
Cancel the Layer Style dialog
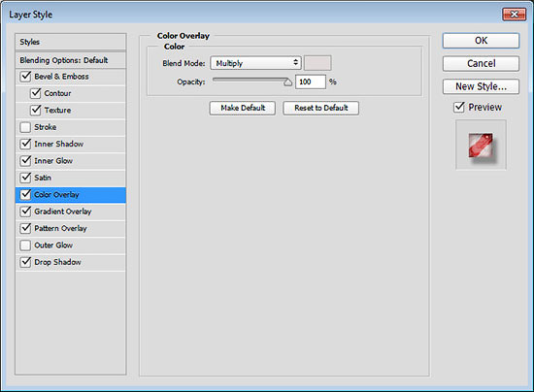(x=481, y=63)
